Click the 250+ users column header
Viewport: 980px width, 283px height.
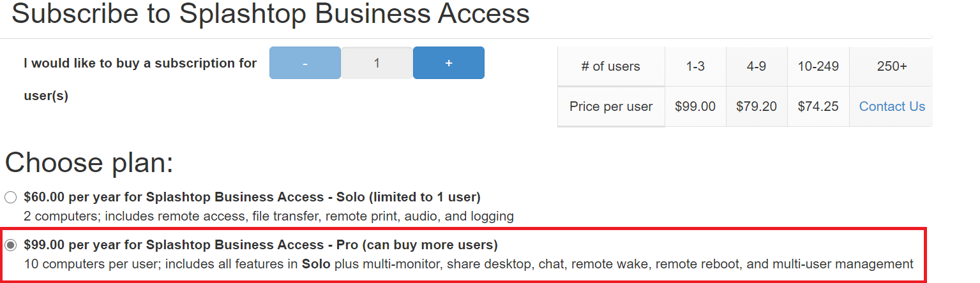pyautogui.click(x=892, y=66)
